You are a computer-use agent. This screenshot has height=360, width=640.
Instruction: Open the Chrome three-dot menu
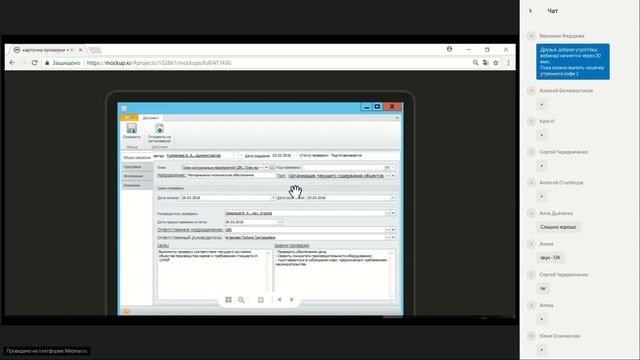[x=508, y=63]
